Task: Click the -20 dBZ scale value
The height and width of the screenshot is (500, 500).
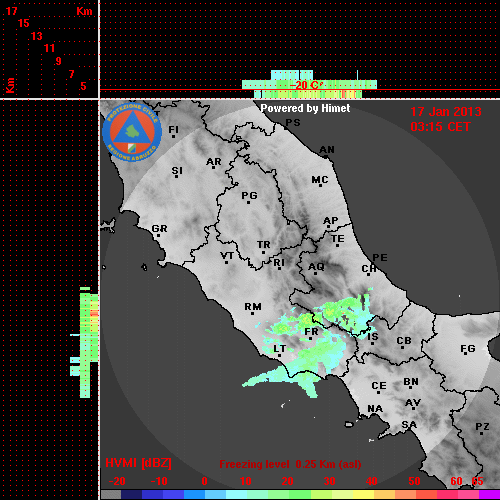Action: click(x=117, y=481)
